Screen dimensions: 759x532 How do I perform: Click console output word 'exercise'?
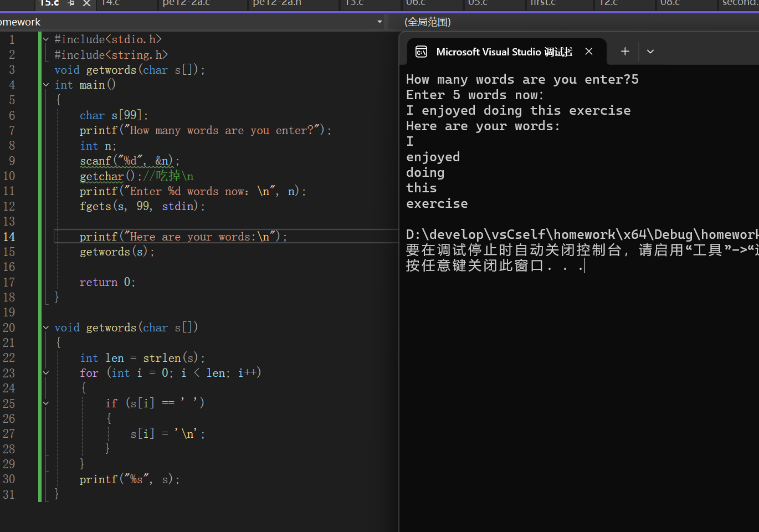437,204
